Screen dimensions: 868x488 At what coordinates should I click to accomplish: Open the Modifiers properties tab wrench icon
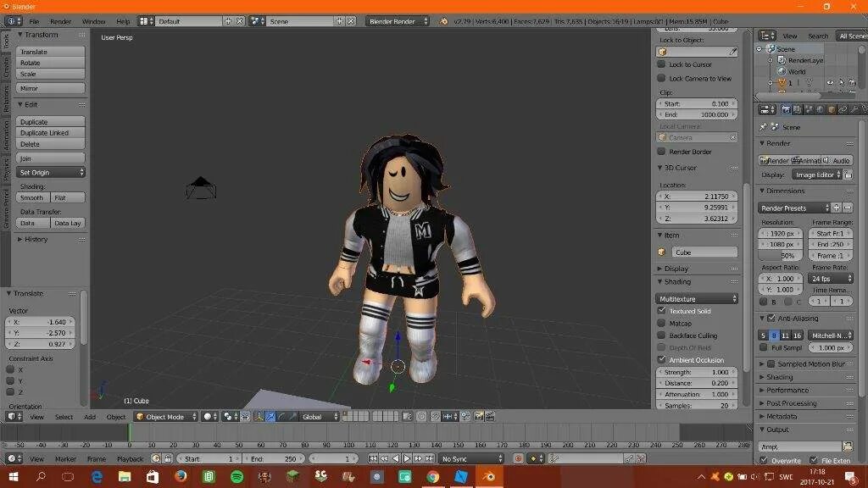coord(854,109)
